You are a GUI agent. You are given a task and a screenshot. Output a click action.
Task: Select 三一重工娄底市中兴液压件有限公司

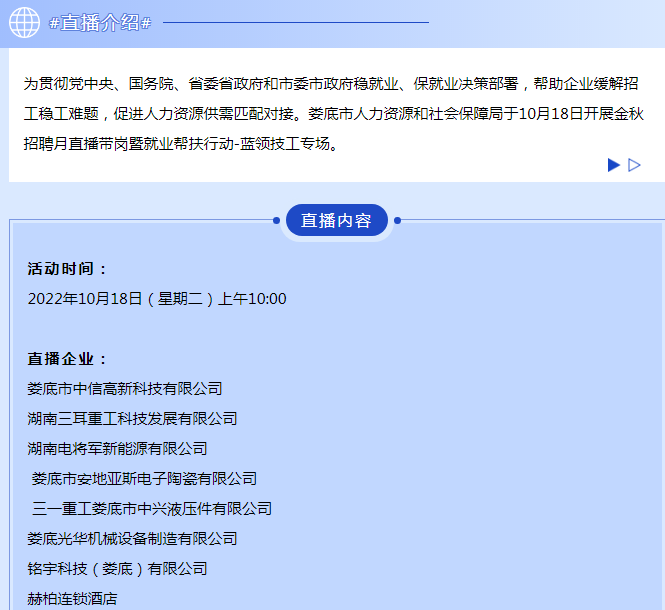[152, 509]
